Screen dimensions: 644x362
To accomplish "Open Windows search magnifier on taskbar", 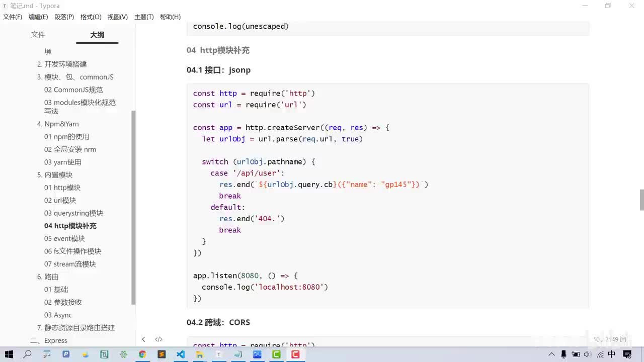I will pos(27,354).
